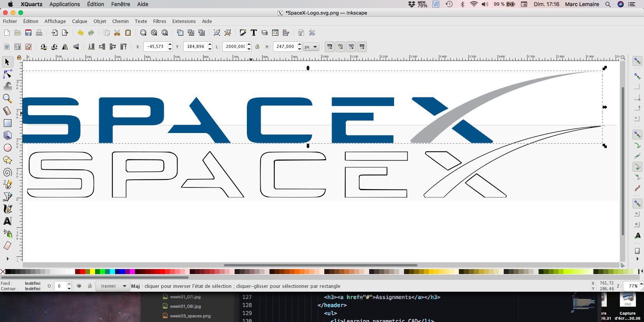Open the Chemin menu
644x322 pixels.
(x=120, y=21)
